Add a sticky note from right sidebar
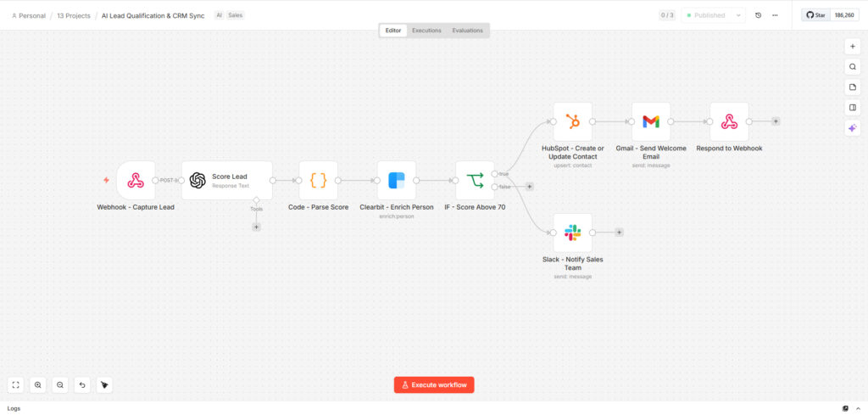The width and height of the screenshot is (868, 415). [x=853, y=87]
